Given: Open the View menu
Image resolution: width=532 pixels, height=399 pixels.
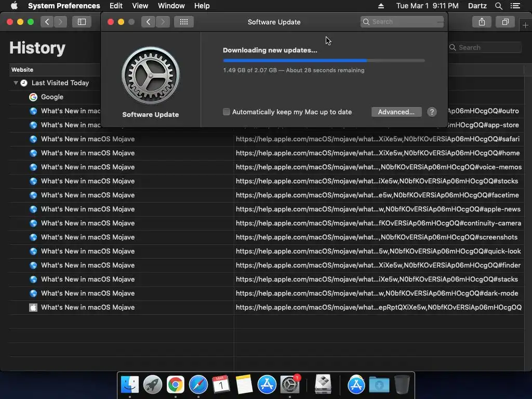Looking at the screenshot, I should click(x=140, y=6).
